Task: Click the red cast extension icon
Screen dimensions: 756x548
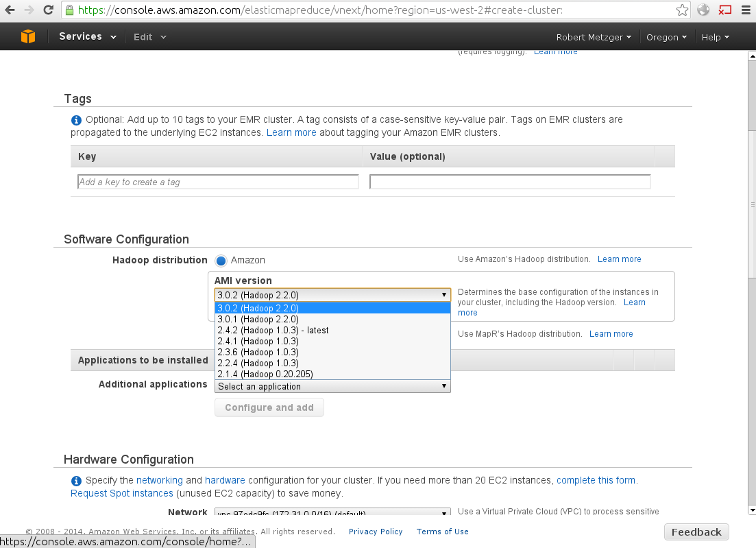Action: [724, 10]
